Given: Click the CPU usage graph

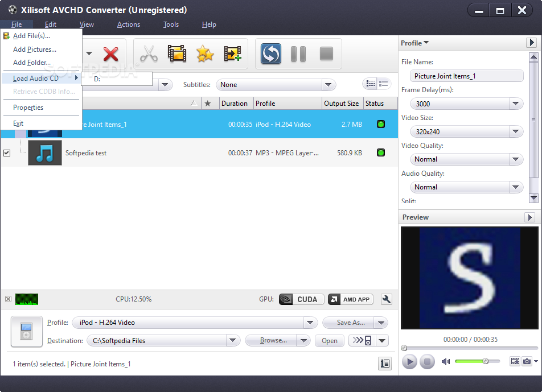Looking at the screenshot, I should pos(27,299).
